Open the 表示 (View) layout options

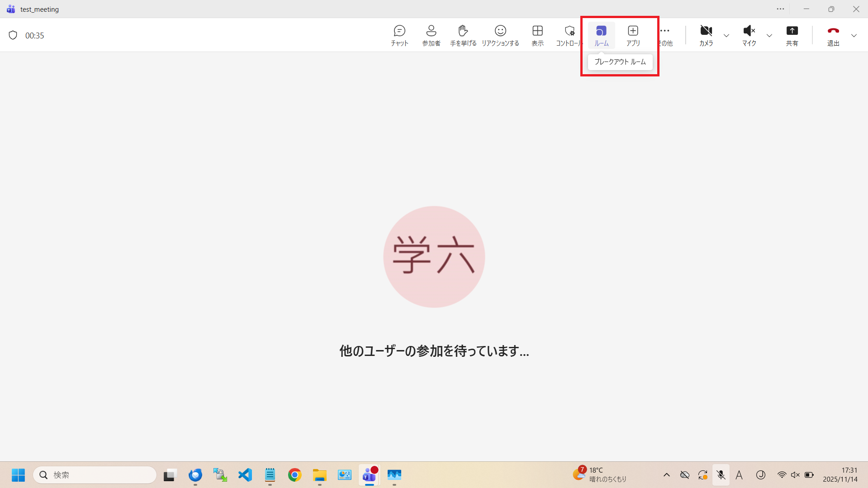tap(537, 35)
